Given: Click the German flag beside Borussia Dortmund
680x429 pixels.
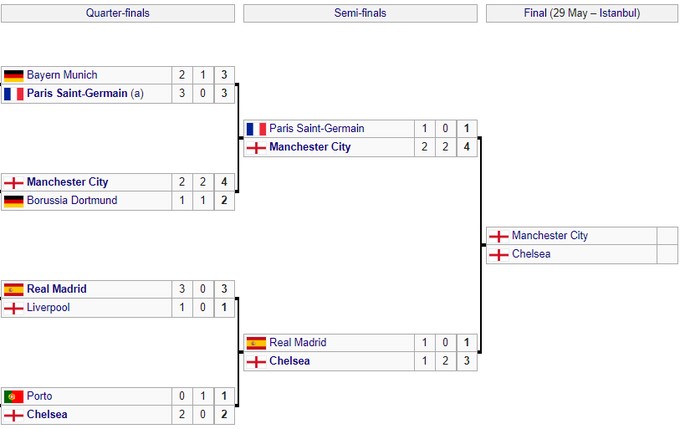Looking at the screenshot, I should 14,201.
